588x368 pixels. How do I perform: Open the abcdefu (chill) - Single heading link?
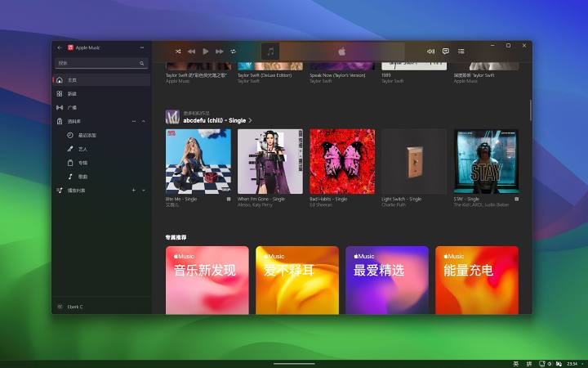(x=215, y=120)
